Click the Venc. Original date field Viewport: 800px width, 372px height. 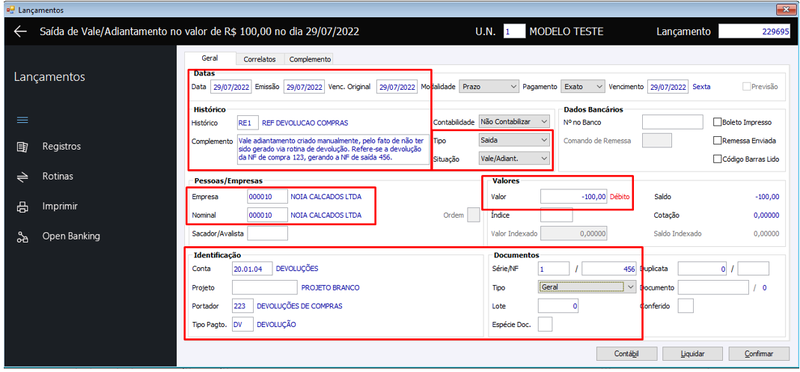[397, 87]
